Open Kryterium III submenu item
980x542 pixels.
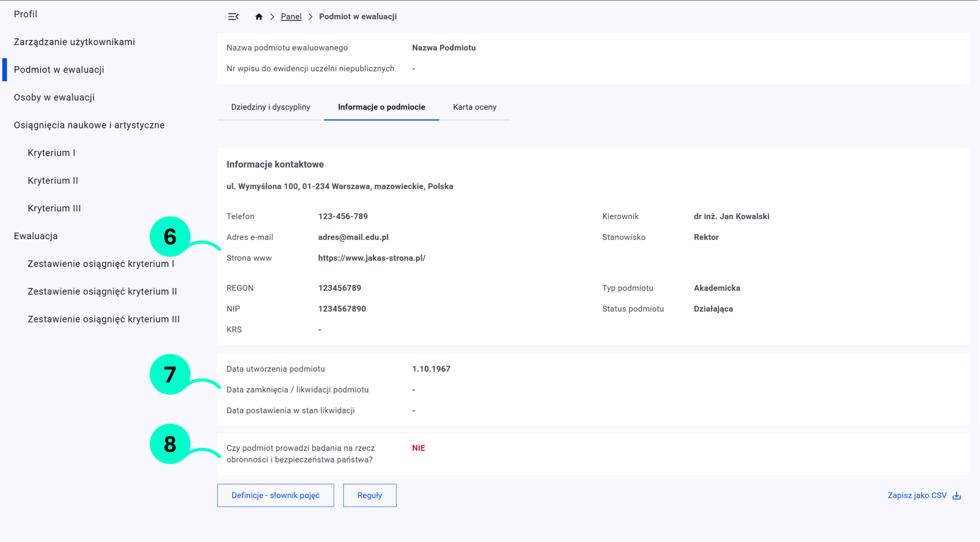tap(54, 208)
